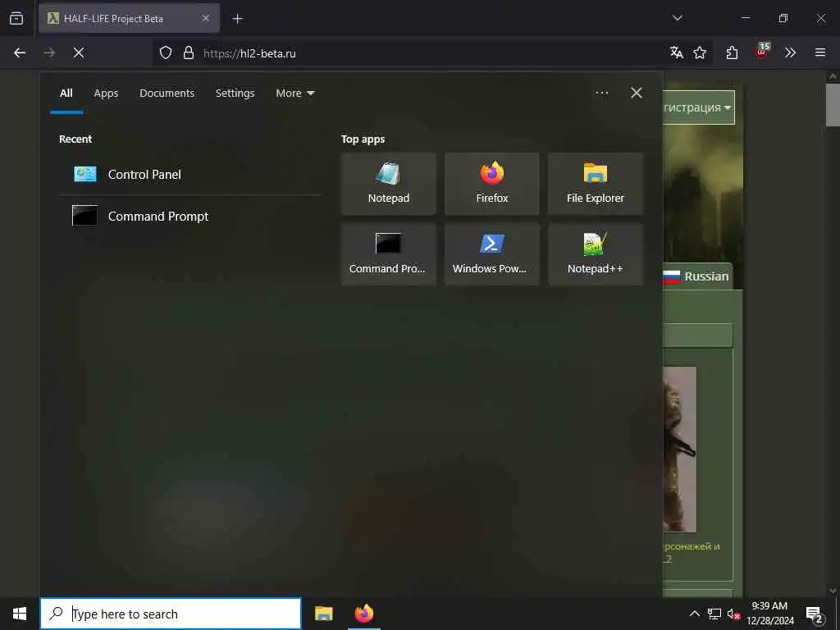Open the notification center icon
Viewport: 840px width, 630px height.
[x=815, y=614]
